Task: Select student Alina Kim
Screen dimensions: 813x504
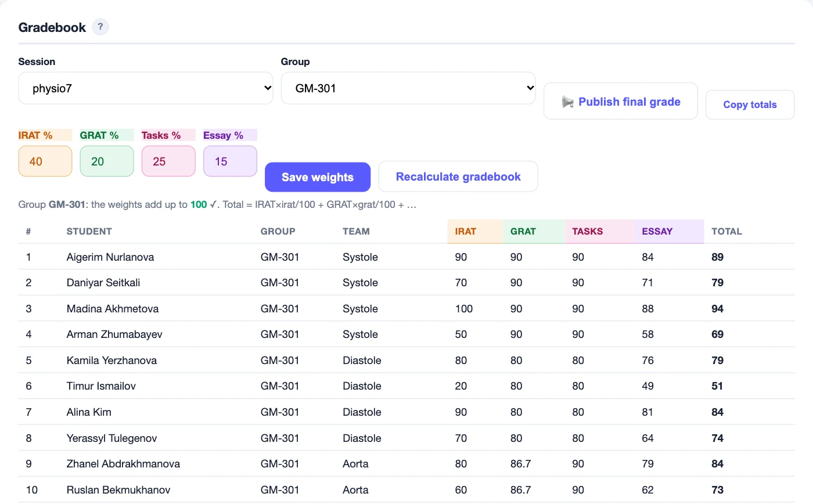Action: 89,412
